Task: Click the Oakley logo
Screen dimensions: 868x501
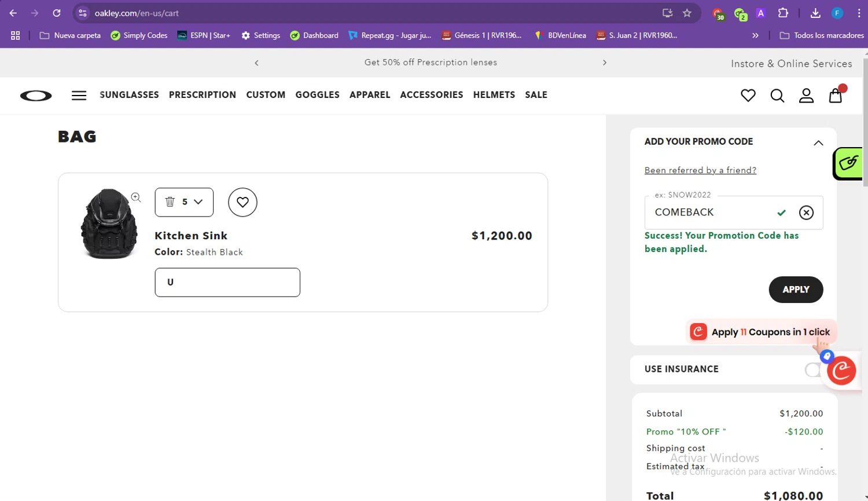Action: [x=36, y=96]
